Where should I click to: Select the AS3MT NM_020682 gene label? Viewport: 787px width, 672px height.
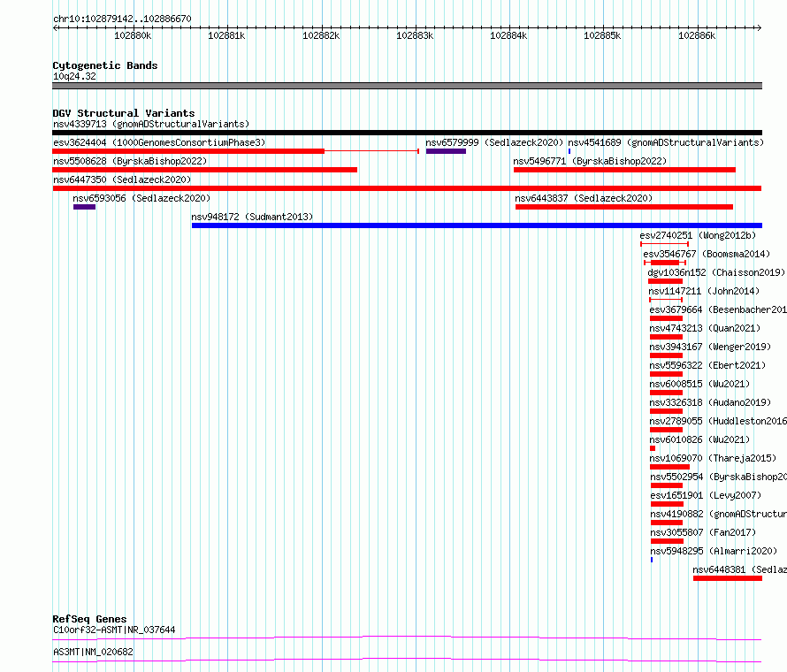coord(94,652)
